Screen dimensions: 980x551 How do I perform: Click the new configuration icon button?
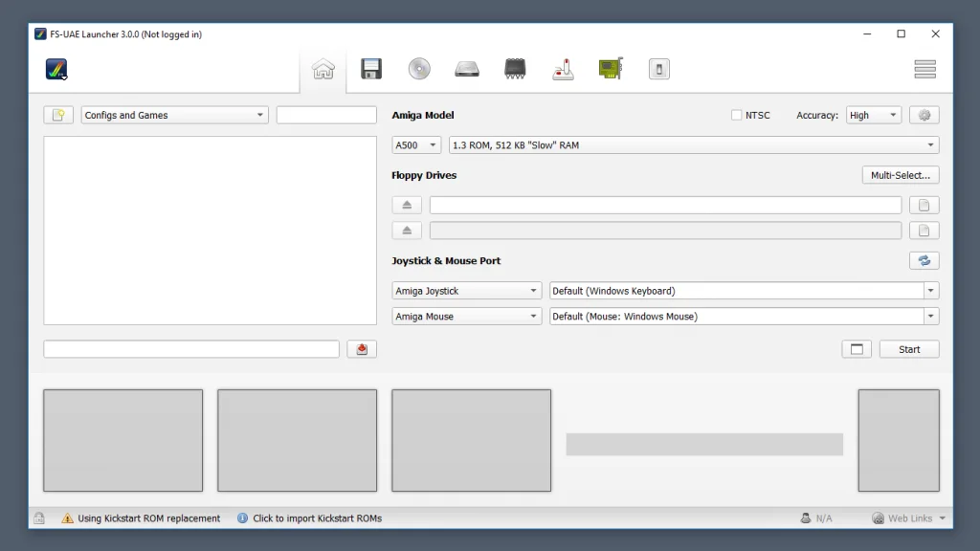click(58, 115)
